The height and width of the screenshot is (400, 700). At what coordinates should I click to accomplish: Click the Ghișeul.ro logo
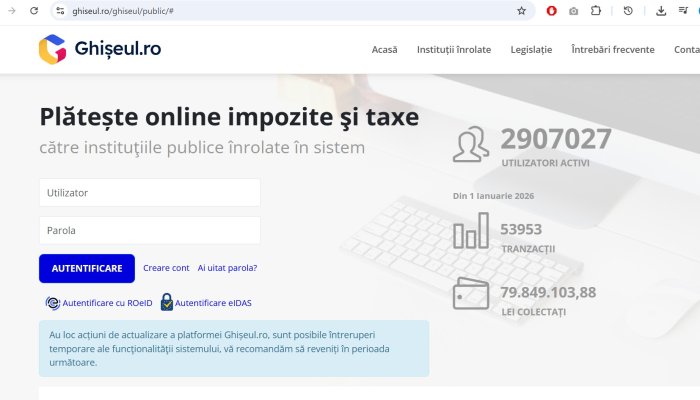(99, 49)
